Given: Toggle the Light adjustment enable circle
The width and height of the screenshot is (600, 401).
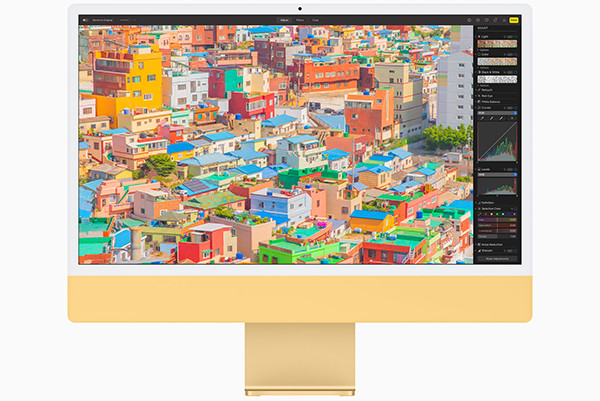Looking at the screenshot, I should coord(517,37).
